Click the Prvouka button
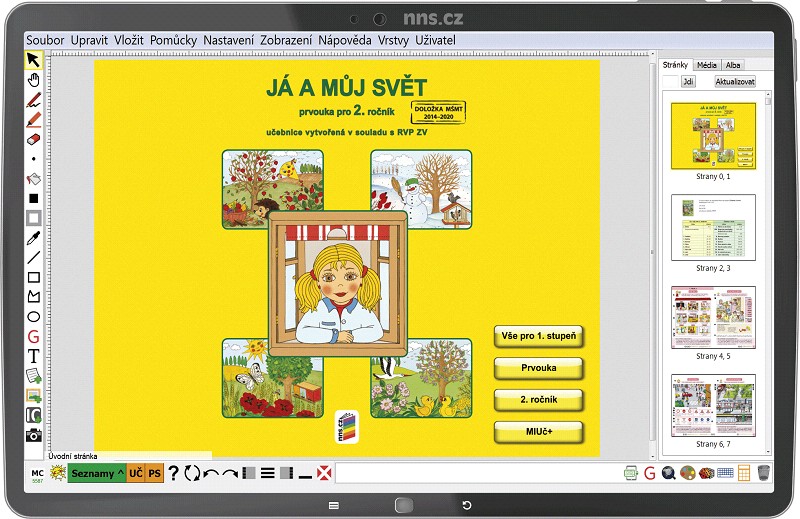This screenshot has height=519, width=800. pos(538,368)
